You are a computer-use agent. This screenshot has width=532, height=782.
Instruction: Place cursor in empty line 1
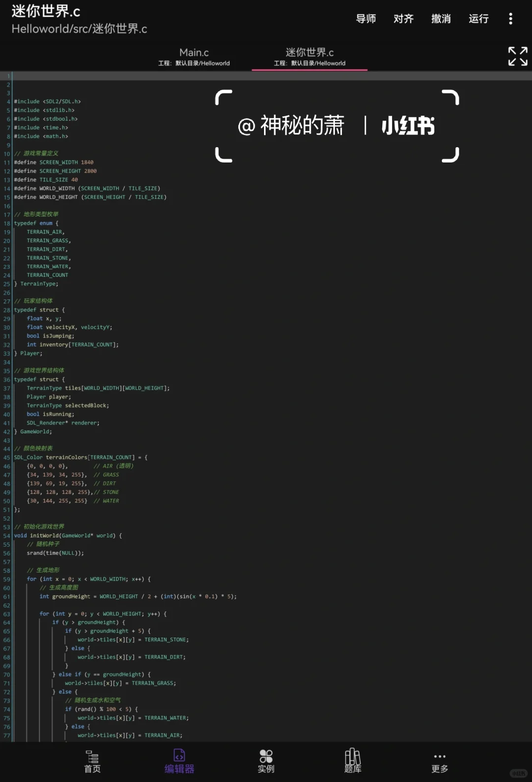click(272, 76)
